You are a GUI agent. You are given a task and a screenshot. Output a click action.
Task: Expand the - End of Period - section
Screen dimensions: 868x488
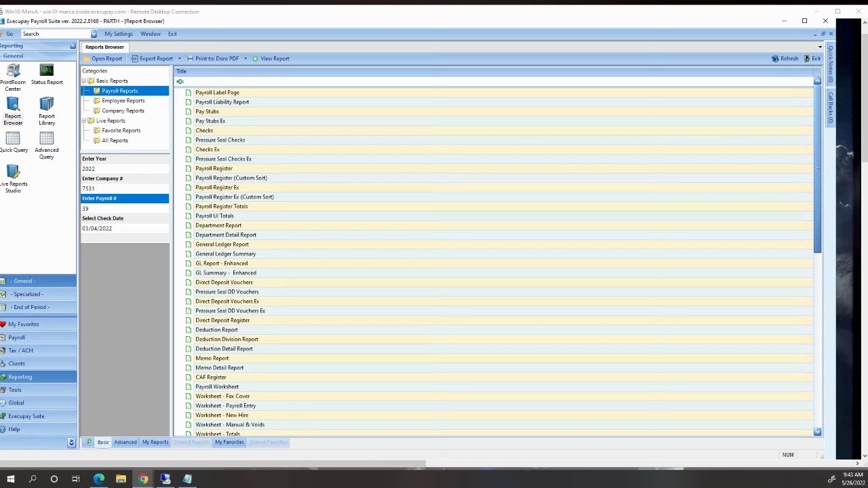38,308
